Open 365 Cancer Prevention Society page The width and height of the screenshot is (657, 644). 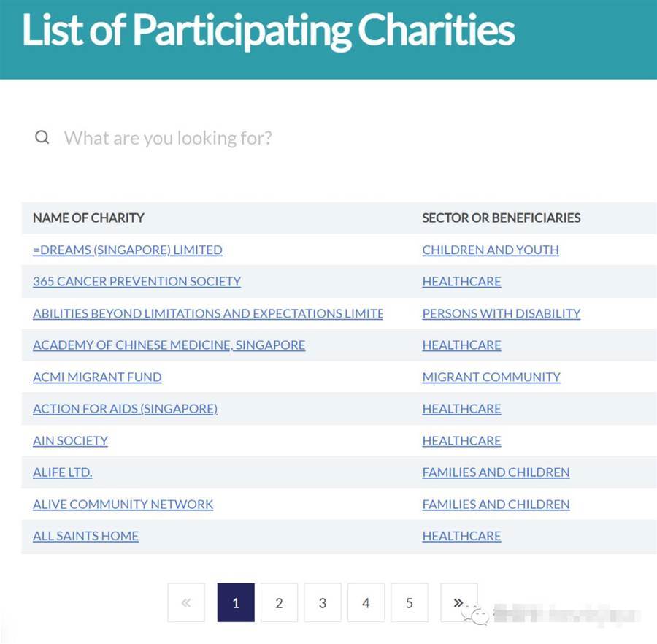pyautogui.click(x=137, y=281)
